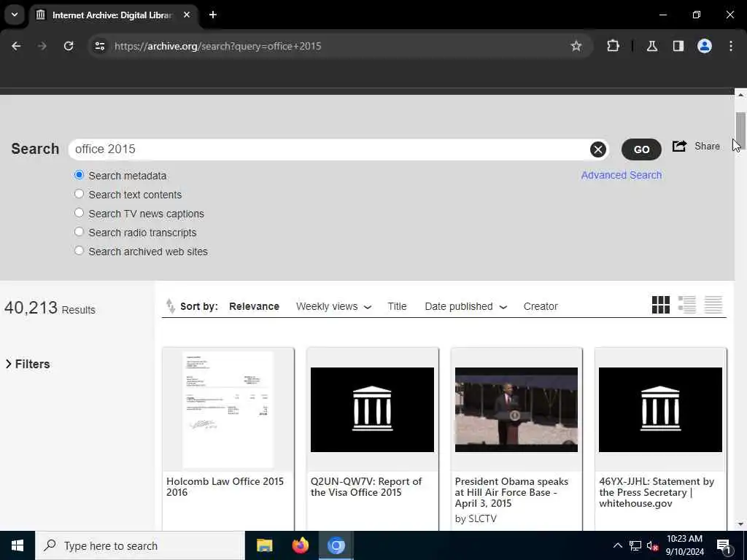Open new browser tab

(213, 15)
